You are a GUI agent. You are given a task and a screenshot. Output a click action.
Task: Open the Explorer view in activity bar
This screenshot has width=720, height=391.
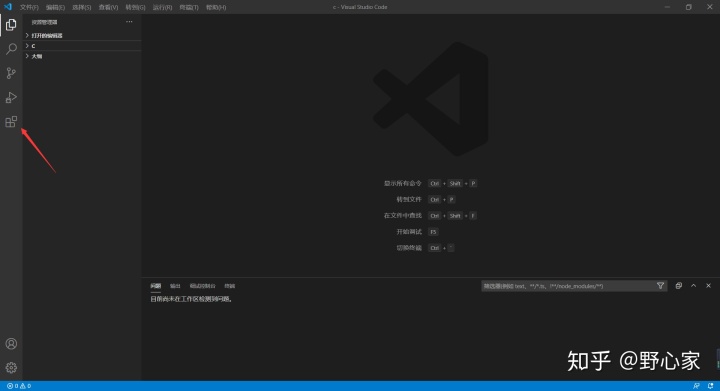pos(11,24)
